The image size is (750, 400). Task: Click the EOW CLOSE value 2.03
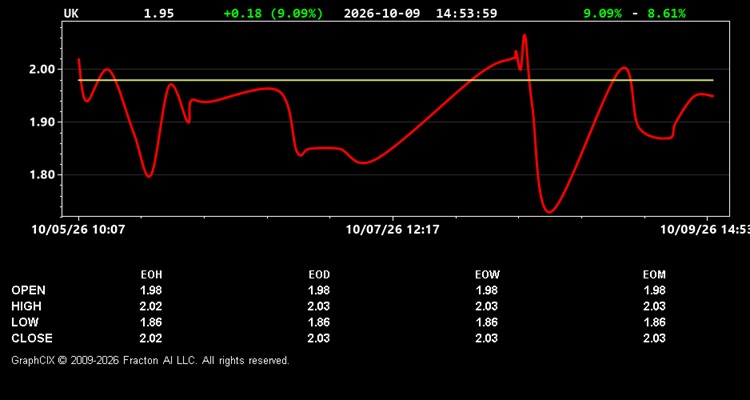click(486, 338)
